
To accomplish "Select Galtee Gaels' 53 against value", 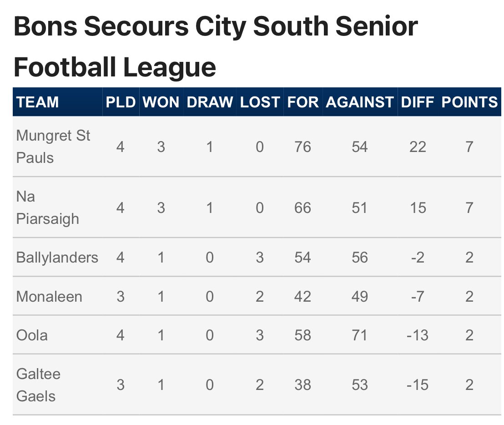I will [x=360, y=385].
